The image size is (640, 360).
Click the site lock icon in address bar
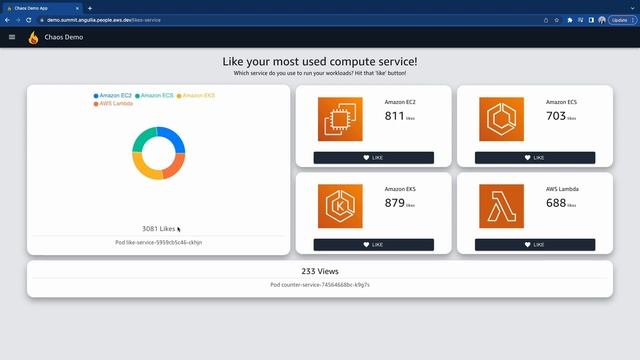(x=42, y=20)
